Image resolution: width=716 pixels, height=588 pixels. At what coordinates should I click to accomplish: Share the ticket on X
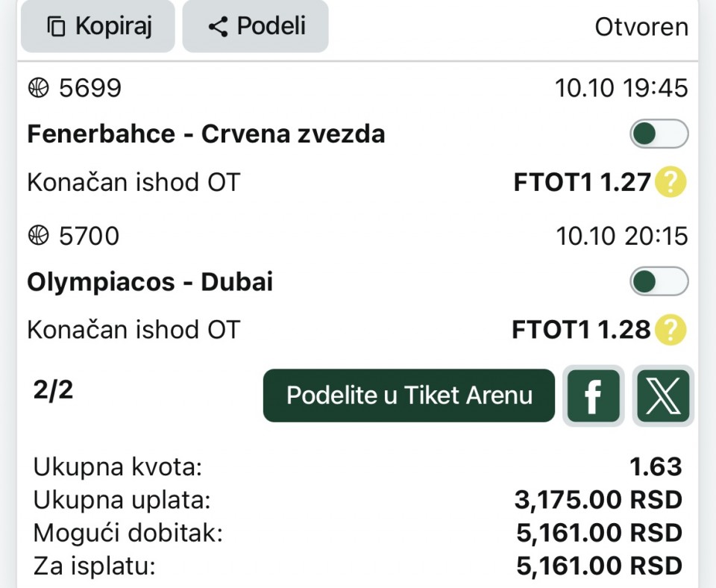coord(663,395)
